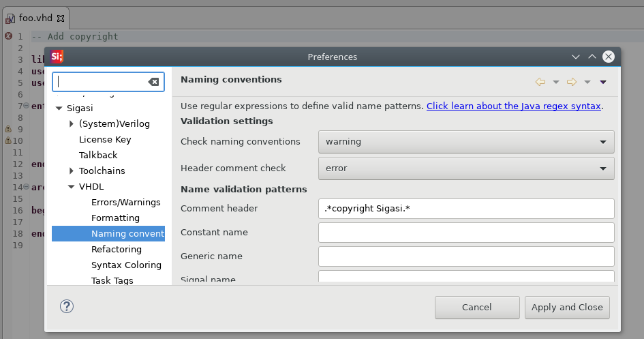Click the error marker on line 1
Screen dimensions: 644x339
(x=8, y=35)
